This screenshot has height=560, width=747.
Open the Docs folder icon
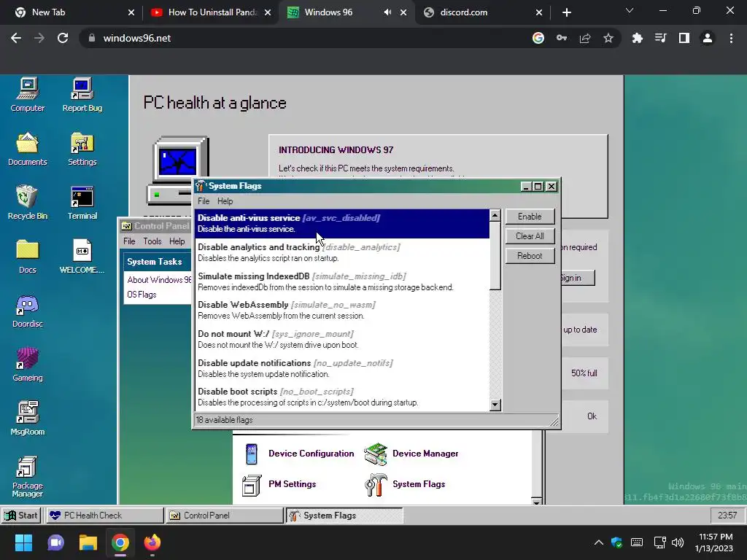coord(28,256)
